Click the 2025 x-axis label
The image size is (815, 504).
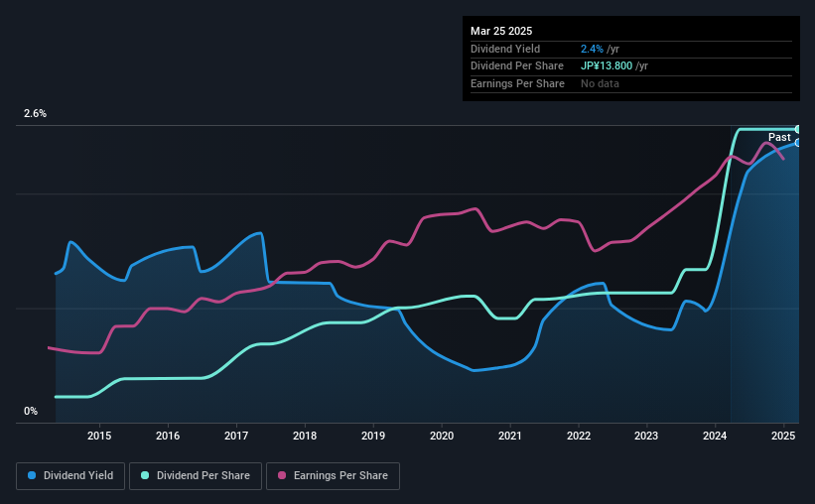[x=783, y=436]
